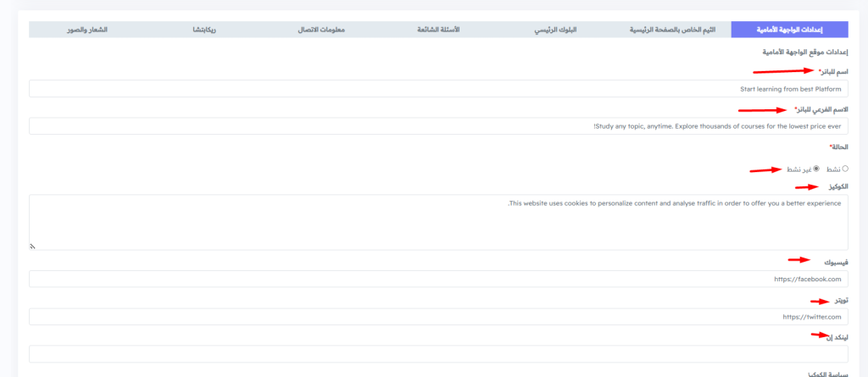
Task: Click the تويتر field label
Action: [x=840, y=300]
